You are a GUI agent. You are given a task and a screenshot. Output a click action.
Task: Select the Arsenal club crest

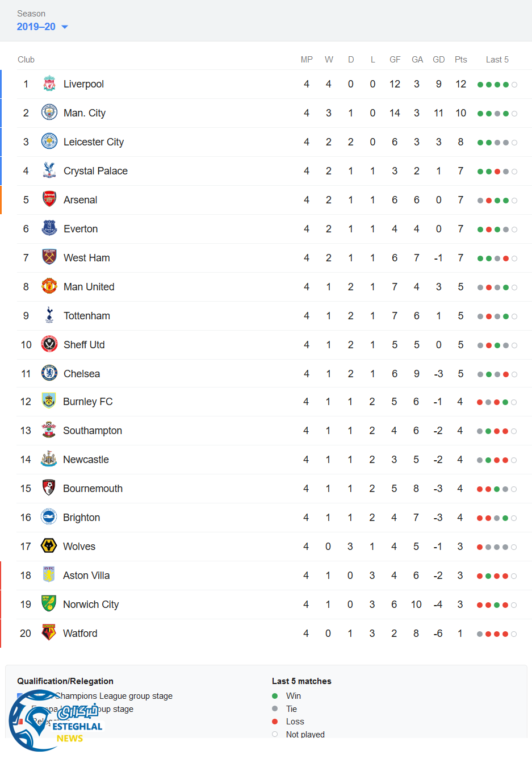pyautogui.click(x=49, y=199)
